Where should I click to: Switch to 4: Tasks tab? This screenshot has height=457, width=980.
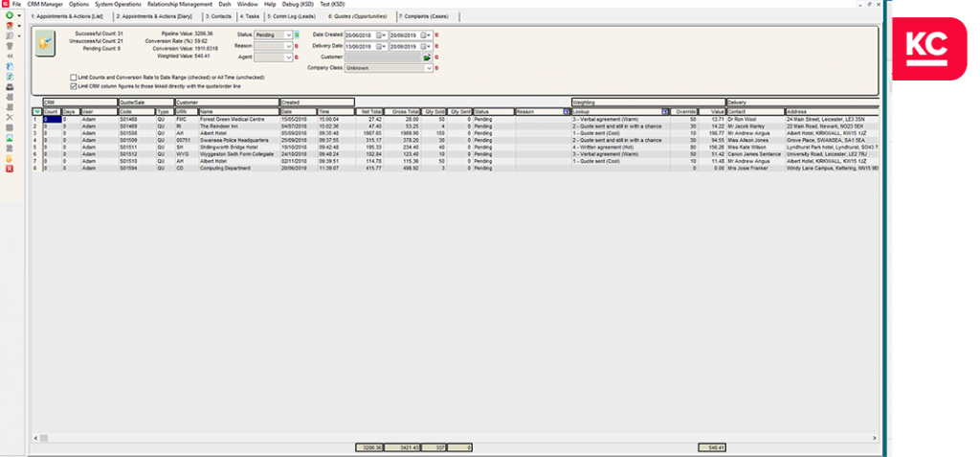click(x=250, y=16)
